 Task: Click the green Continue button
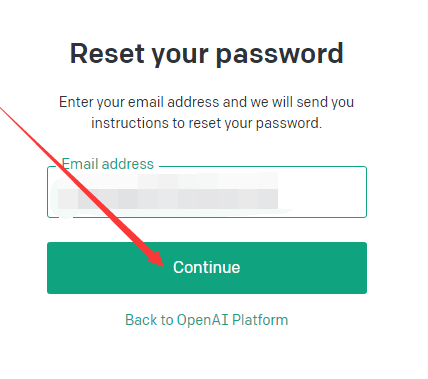click(x=207, y=268)
